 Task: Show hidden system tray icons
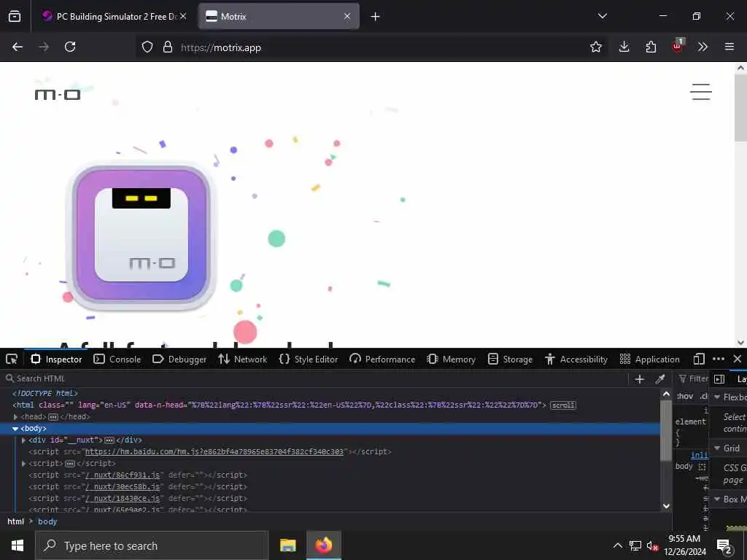click(617, 545)
